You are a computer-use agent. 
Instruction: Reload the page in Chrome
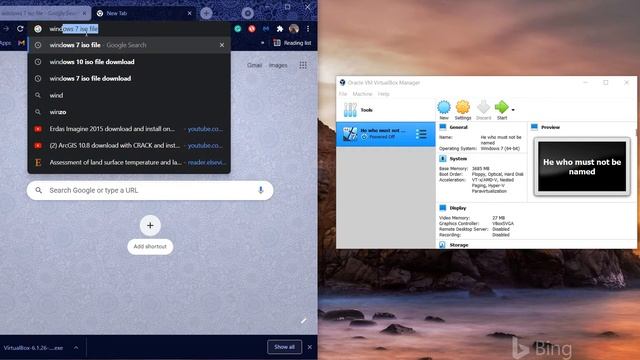click(20, 29)
